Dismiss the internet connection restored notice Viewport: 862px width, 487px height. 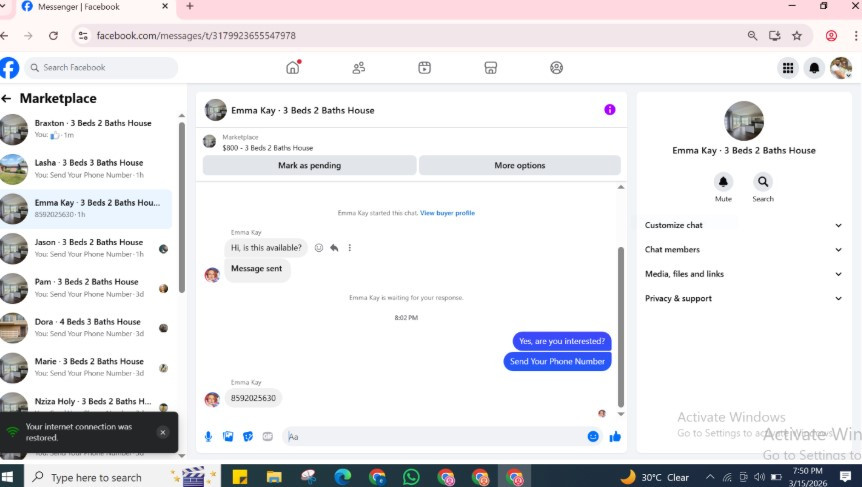point(163,432)
